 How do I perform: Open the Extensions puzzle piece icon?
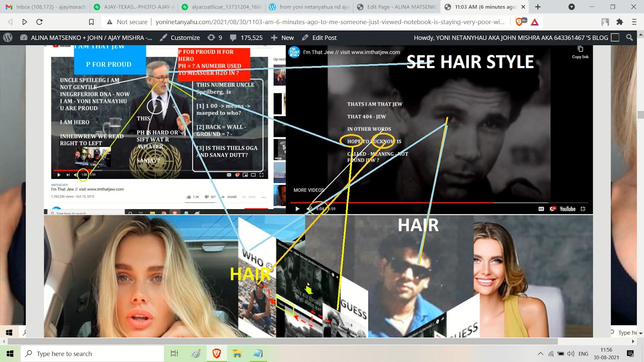619,22
